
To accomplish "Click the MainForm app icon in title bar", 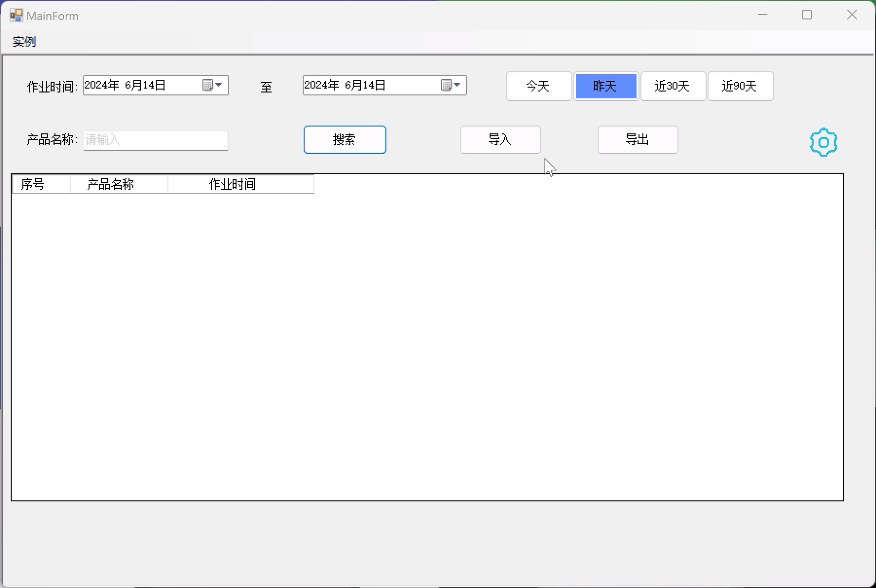I will pos(16,16).
